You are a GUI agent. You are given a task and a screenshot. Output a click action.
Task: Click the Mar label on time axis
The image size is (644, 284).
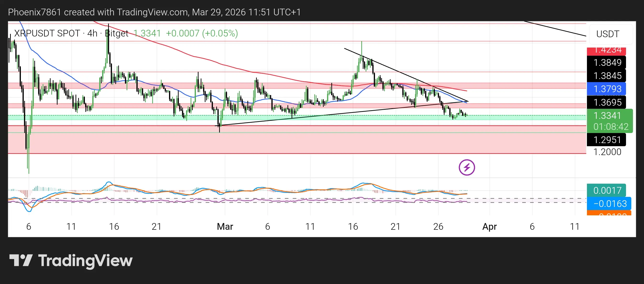pos(225,226)
